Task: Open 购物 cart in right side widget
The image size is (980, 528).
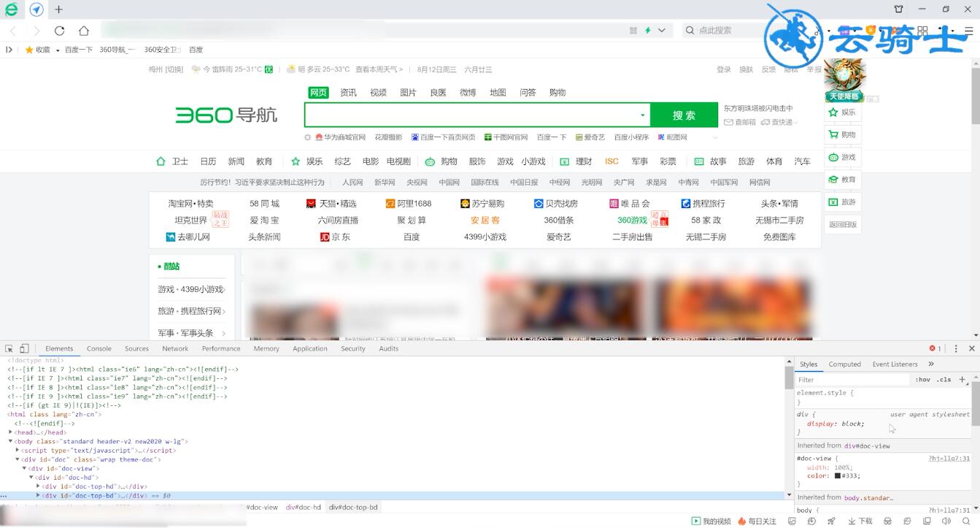Action: [x=842, y=134]
